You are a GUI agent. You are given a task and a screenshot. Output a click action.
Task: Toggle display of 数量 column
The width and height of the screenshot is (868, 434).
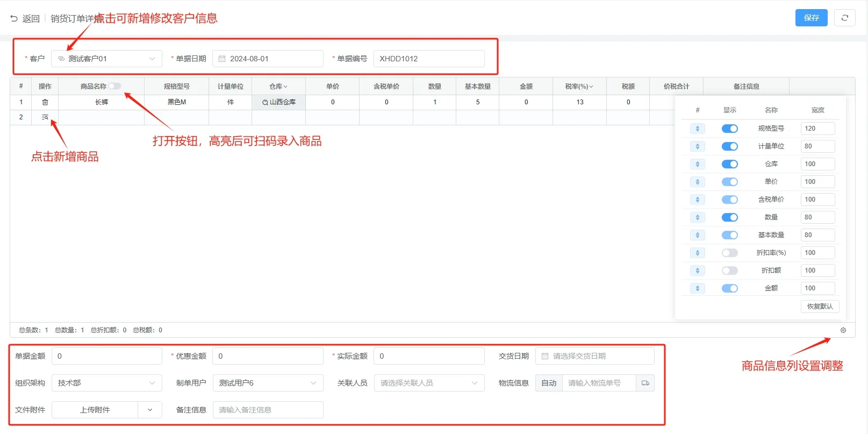point(730,217)
